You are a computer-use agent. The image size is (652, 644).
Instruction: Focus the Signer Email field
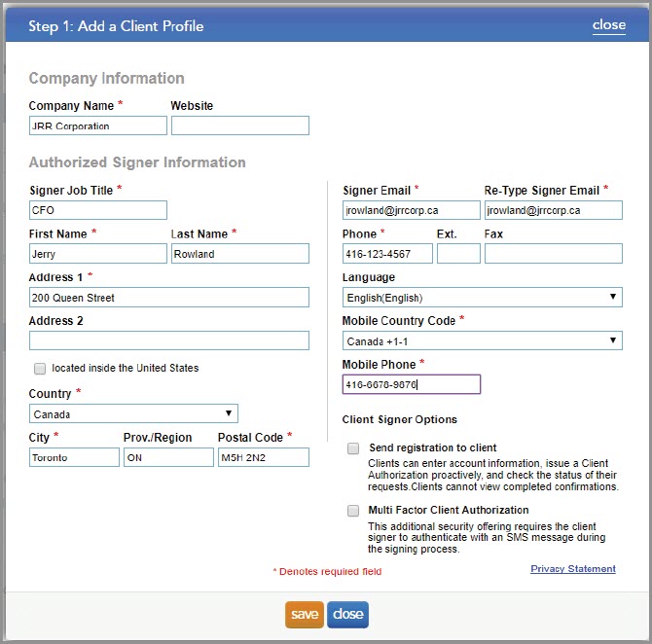pyautogui.click(x=411, y=210)
